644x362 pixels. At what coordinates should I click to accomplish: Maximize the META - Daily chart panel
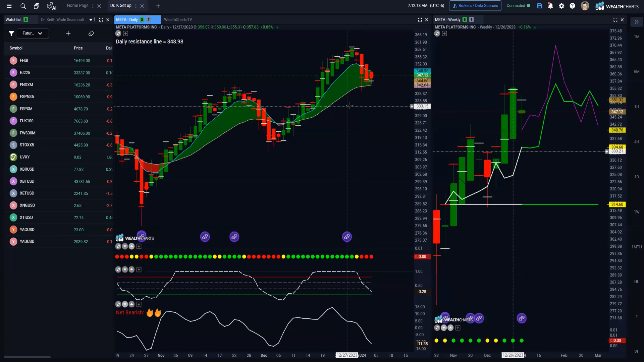420,20
